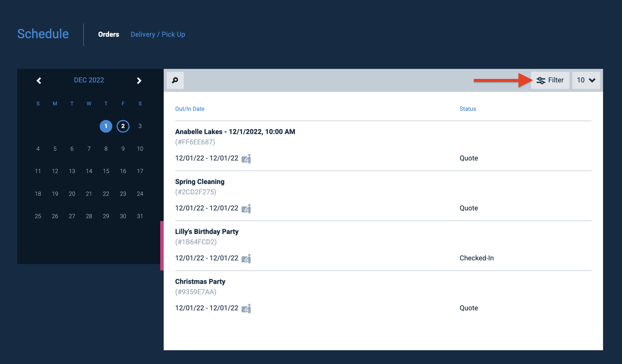The width and height of the screenshot is (622, 364).
Task: Click order number #FF6EE687
Action: (195, 142)
